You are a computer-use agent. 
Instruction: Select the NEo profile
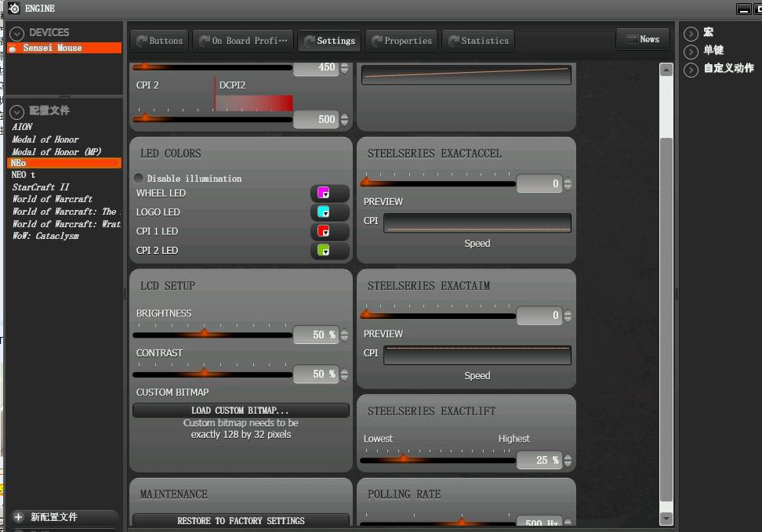pyautogui.click(x=64, y=163)
